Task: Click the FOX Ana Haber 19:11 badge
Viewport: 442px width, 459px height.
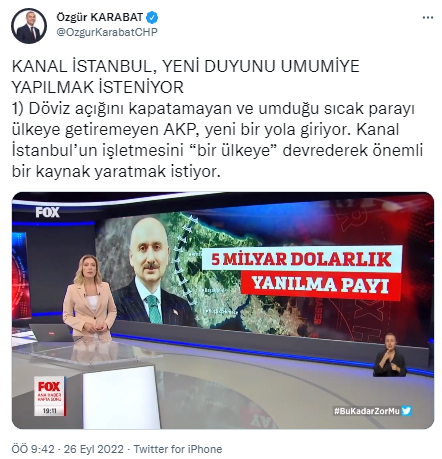Action: [x=49, y=396]
